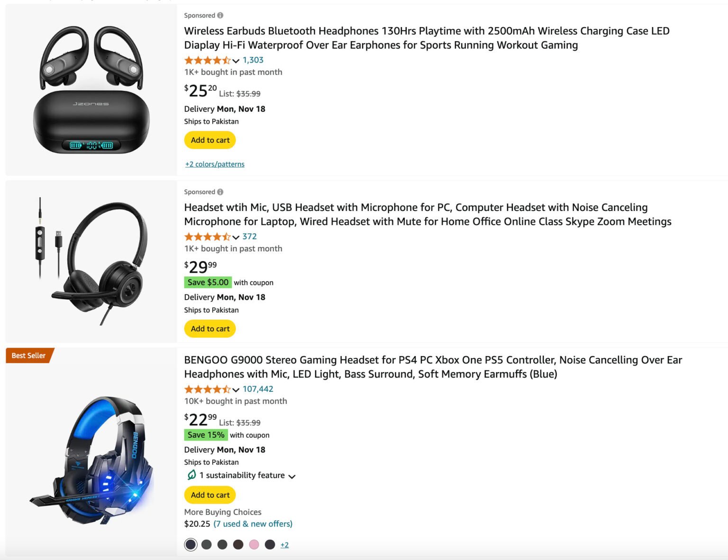Open the 7 used & new offers link
Viewport: 728px width, 560px height.
[253, 523]
